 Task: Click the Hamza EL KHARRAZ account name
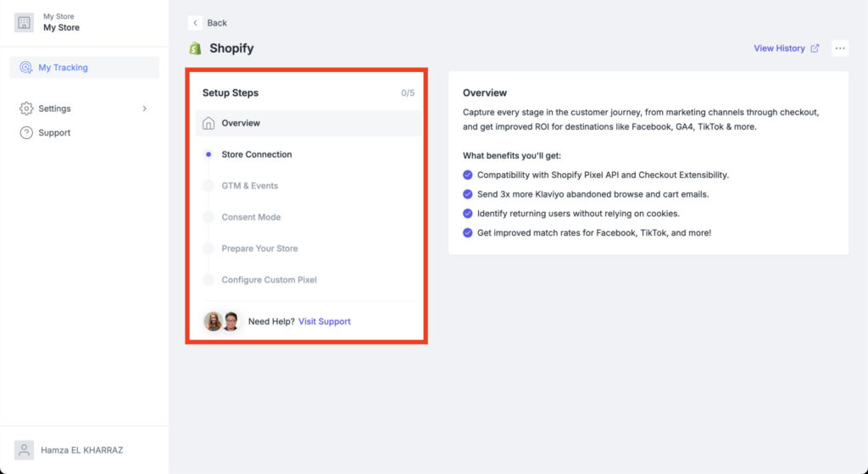point(81,450)
